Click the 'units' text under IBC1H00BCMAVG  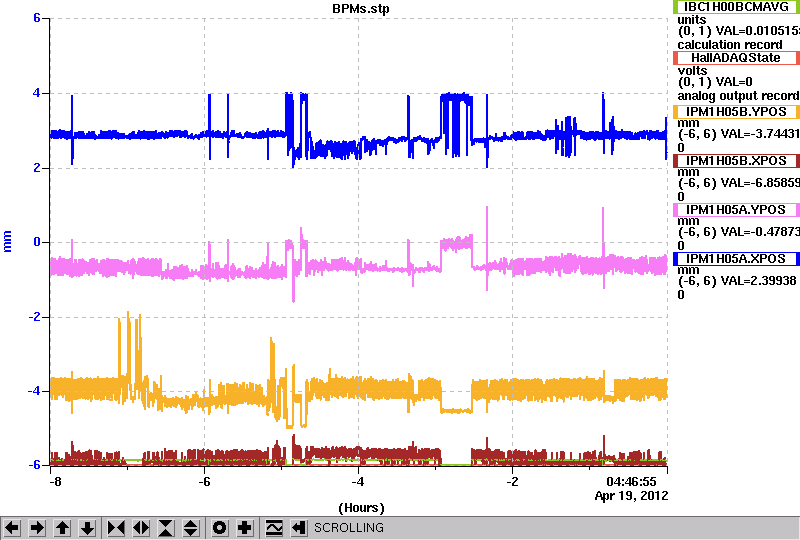(x=692, y=20)
